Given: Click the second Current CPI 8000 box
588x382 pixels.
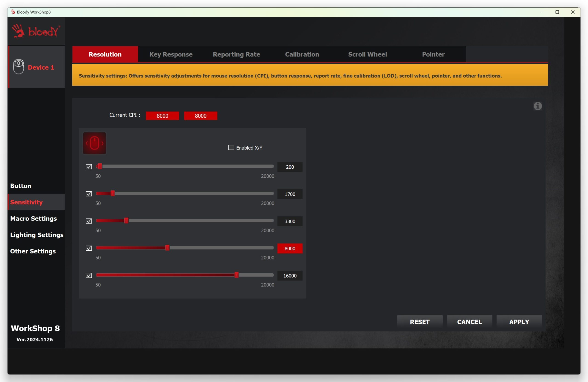Looking at the screenshot, I should (201, 116).
